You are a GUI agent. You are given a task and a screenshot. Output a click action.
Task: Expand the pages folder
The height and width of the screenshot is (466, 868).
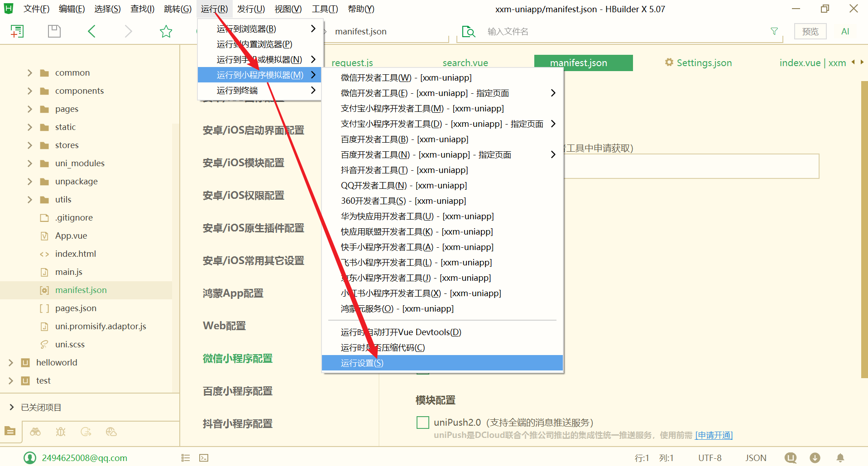(x=30, y=109)
